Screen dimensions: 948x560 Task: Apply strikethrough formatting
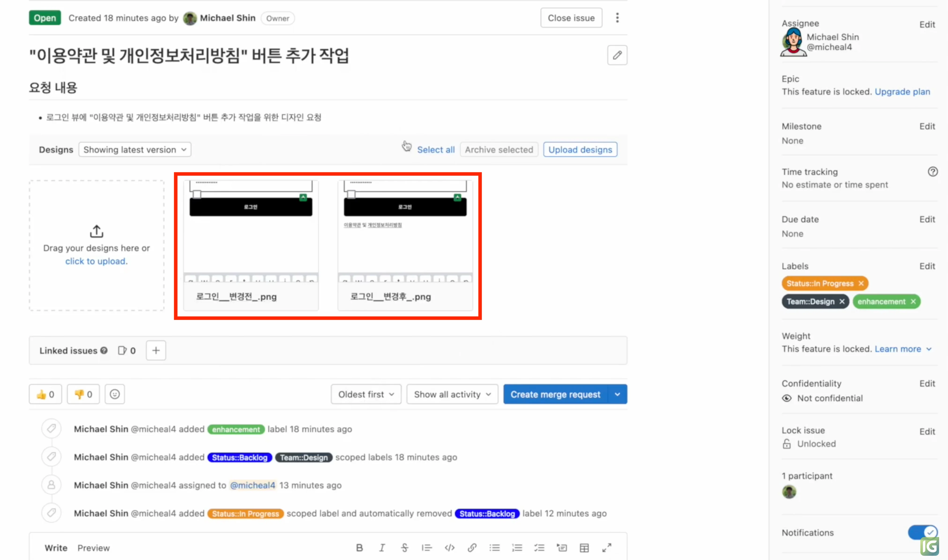pos(404,548)
